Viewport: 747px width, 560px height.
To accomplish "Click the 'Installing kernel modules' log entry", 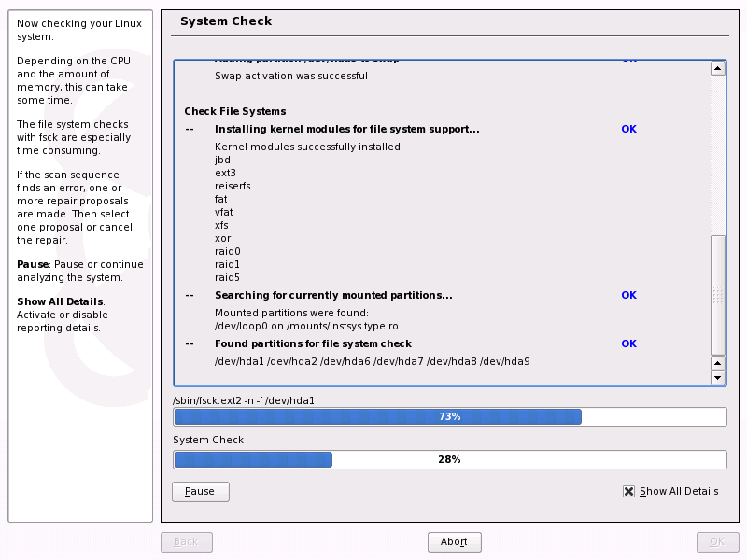I will (x=347, y=129).
